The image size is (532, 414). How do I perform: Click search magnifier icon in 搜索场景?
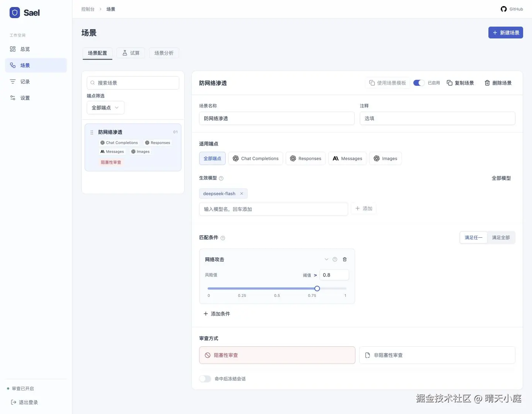(x=93, y=83)
